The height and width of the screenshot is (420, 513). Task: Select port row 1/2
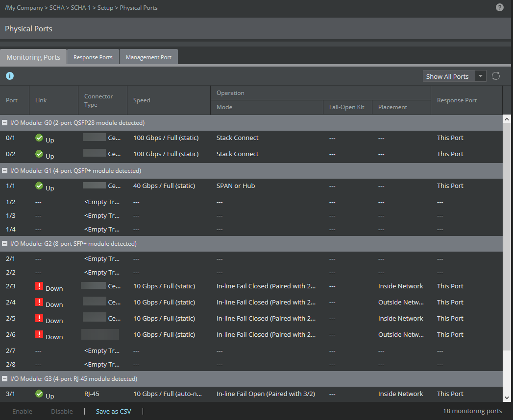click(x=251, y=202)
